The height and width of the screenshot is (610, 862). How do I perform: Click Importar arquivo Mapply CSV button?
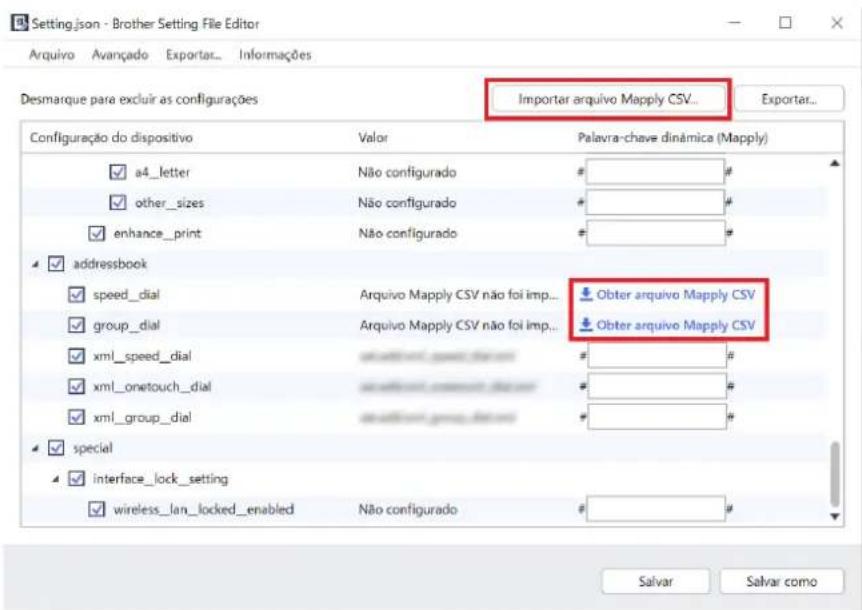(x=608, y=99)
